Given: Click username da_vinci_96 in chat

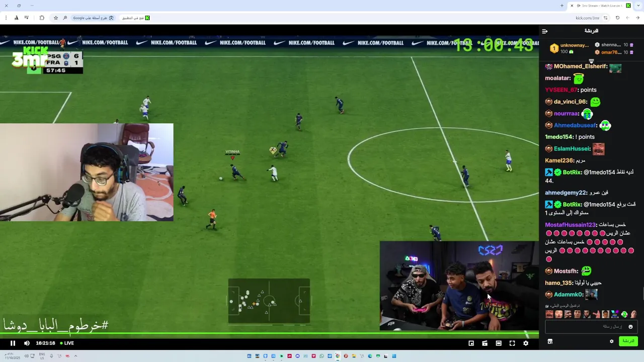Looking at the screenshot, I should [x=570, y=102].
